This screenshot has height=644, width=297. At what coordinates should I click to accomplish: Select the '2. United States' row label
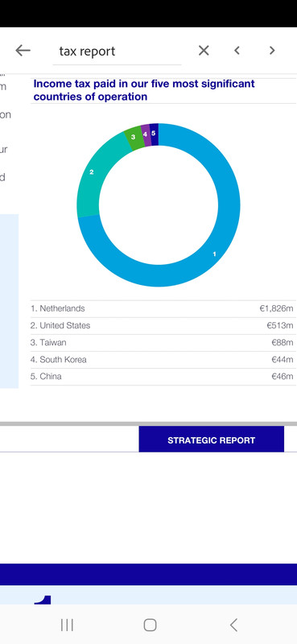click(60, 326)
